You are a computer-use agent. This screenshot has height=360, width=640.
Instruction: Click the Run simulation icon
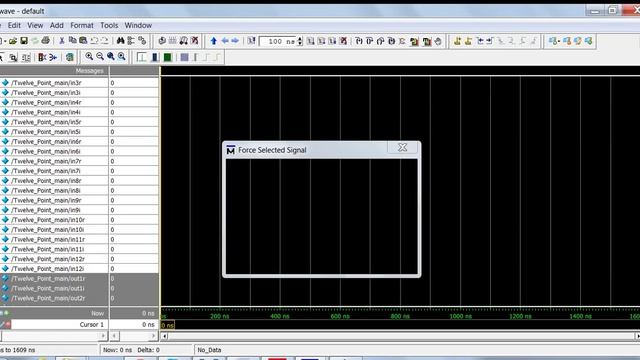pyautogui.click(x=311, y=41)
